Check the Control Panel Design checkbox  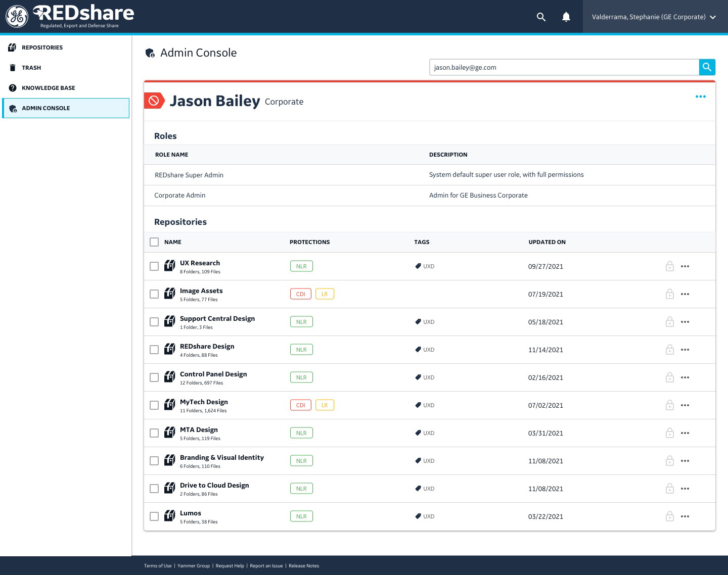[x=154, y=377]
